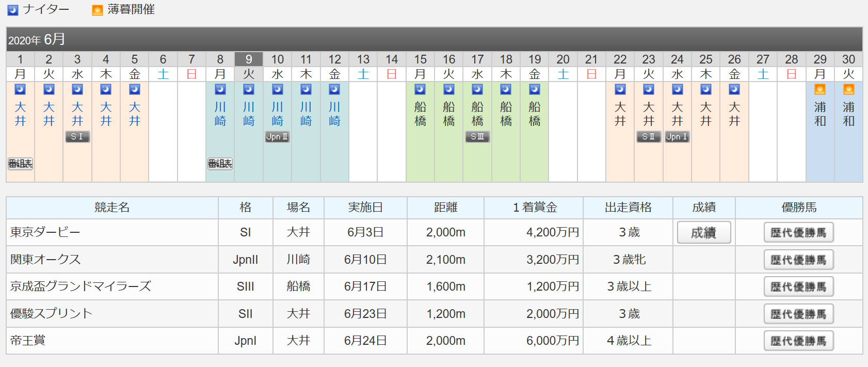This screenshot has width=868, height=367.
Task: Open 歴代優勝馬 for 優駿スプリント
Action: point(799,314)
